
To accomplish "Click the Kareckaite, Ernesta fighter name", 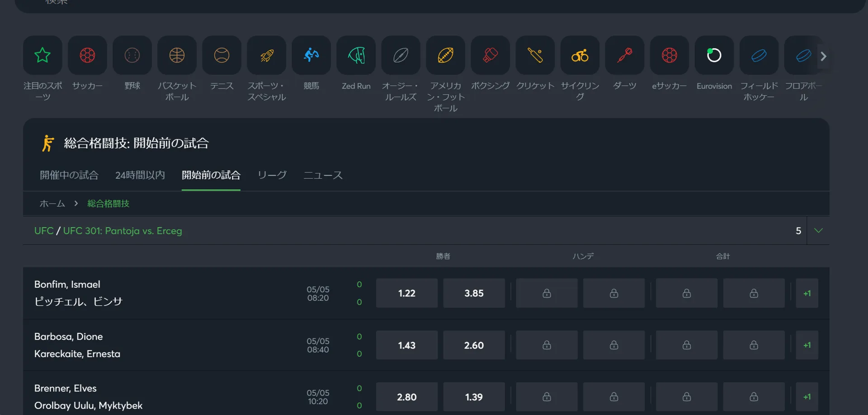I will click(x=77, y=354).
